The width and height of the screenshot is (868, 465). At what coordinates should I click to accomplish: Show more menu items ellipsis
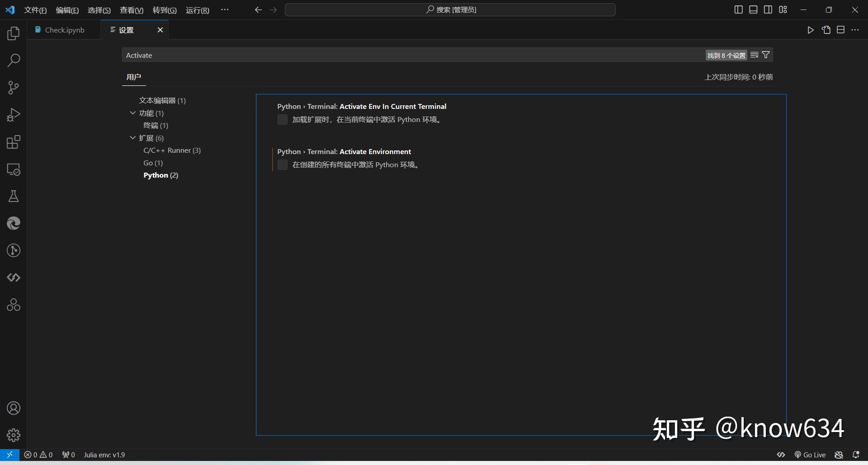[225, 9]
